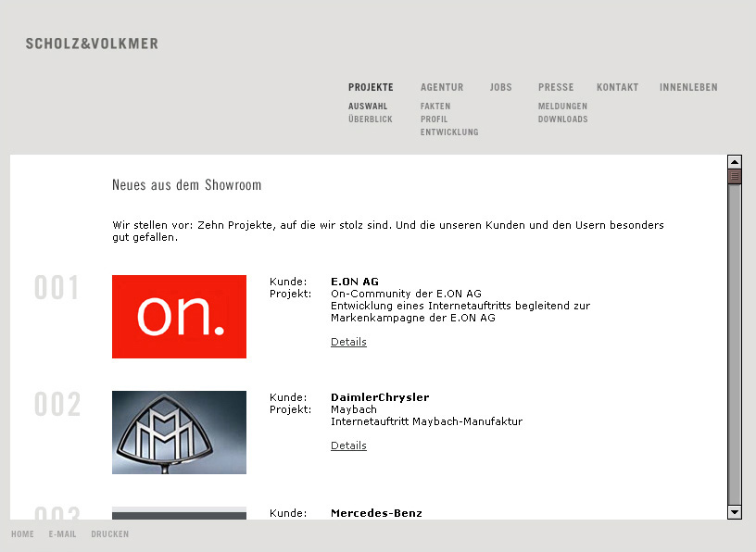Go to the Jobs section
Screen dimensions: 756x552
500,87
